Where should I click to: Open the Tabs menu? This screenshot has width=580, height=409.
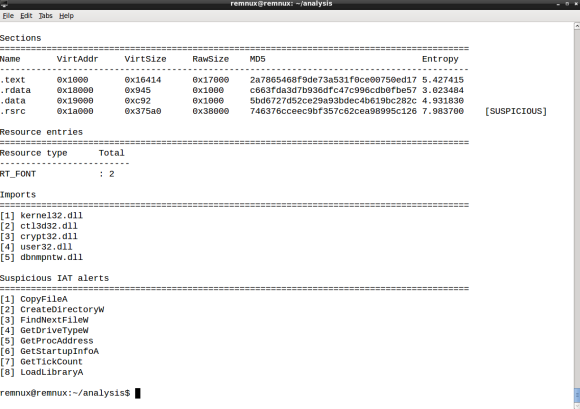coord(45,16)
